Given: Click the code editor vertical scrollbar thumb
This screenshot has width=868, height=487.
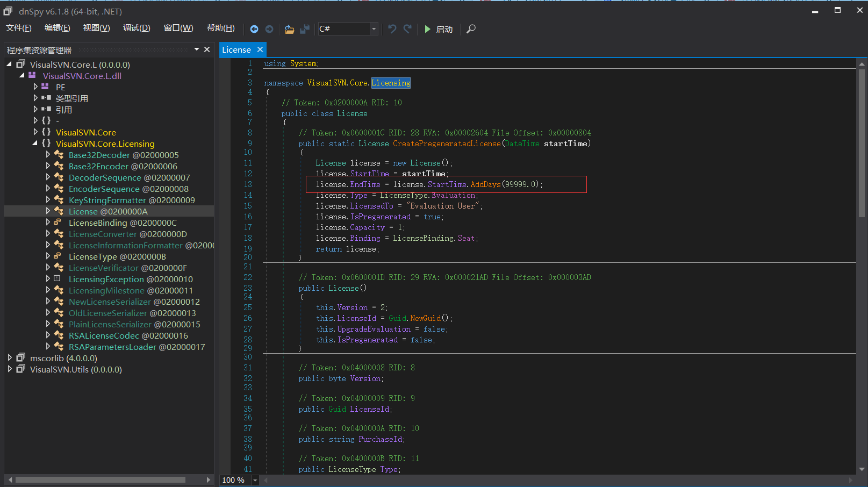Looking at the screenshot, I should [862, 142].
